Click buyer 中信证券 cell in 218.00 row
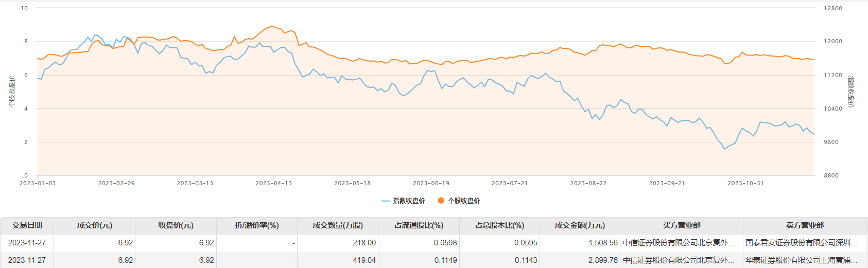 tap(682, 243)
